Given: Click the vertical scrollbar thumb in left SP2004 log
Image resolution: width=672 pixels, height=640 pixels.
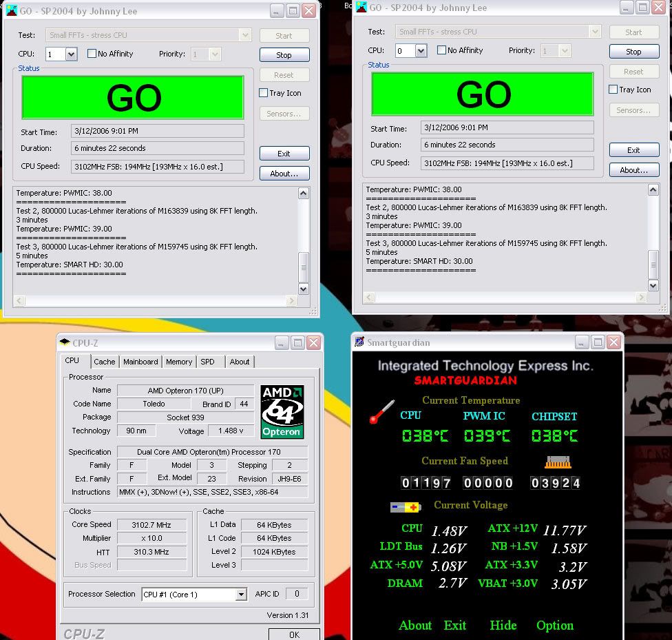Looking at the screenshot, I should (x=303, y=267).
